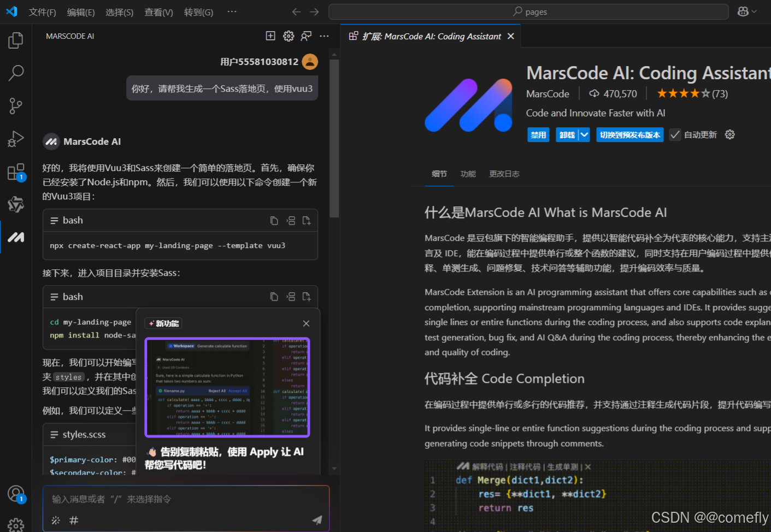Image resolution: width=771 pixels, height=532 pixels.
Task: Expand the styles.scss code block header
Action: [x=54, y=435]
